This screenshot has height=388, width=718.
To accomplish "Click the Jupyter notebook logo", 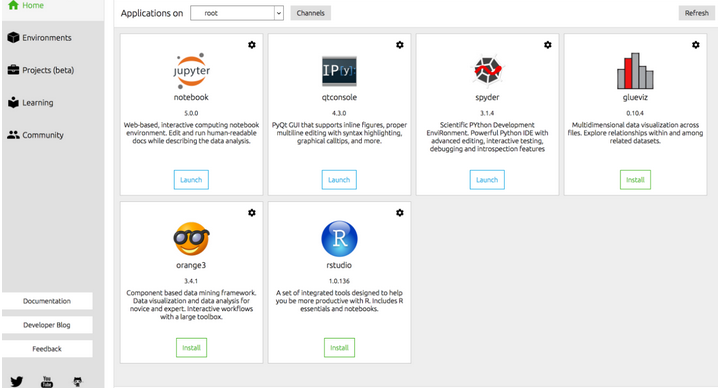I will click(x=191, y=71).
